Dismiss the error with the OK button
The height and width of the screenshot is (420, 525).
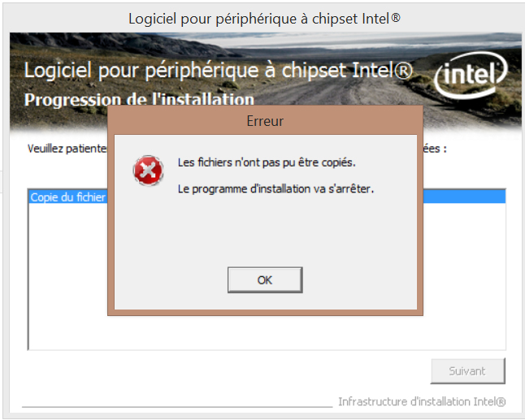(x=265, y=279)
